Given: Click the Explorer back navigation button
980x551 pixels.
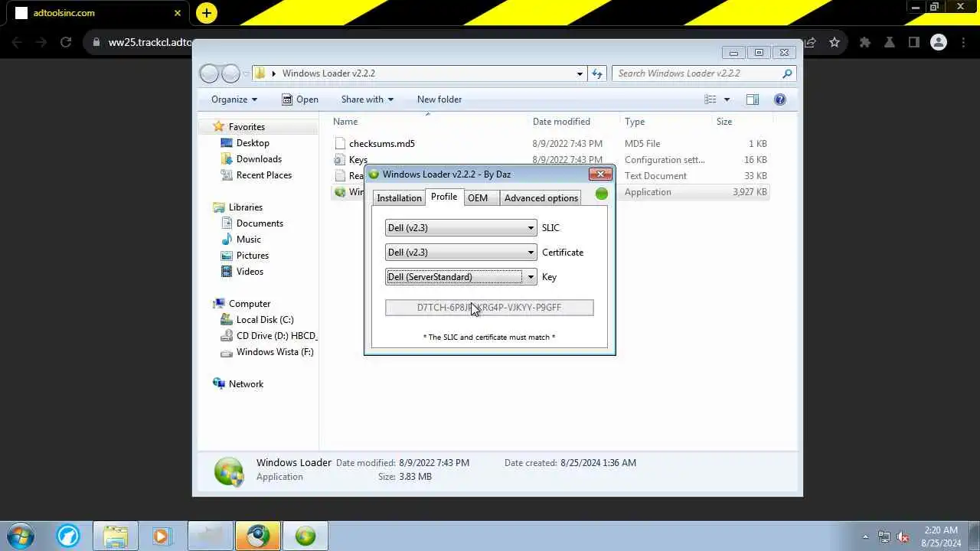Looking at the screenshot, I should [x=209, y=73].
